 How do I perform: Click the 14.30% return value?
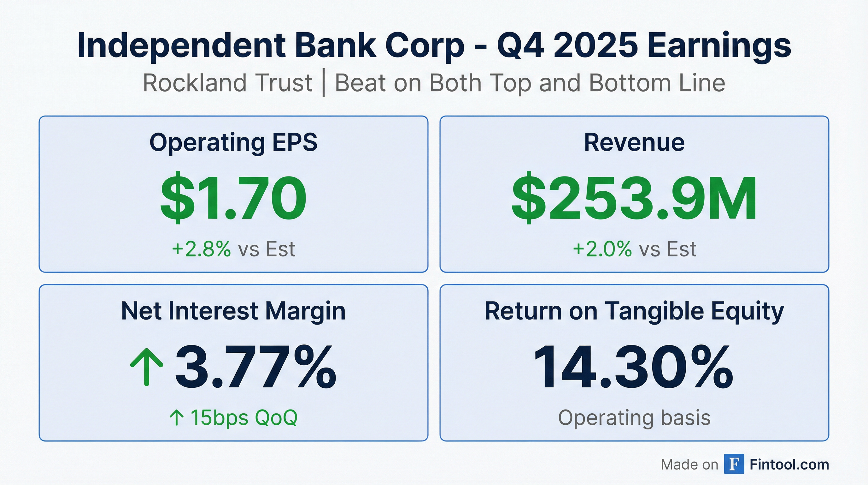pyautogui.click(x=633, y=367)
